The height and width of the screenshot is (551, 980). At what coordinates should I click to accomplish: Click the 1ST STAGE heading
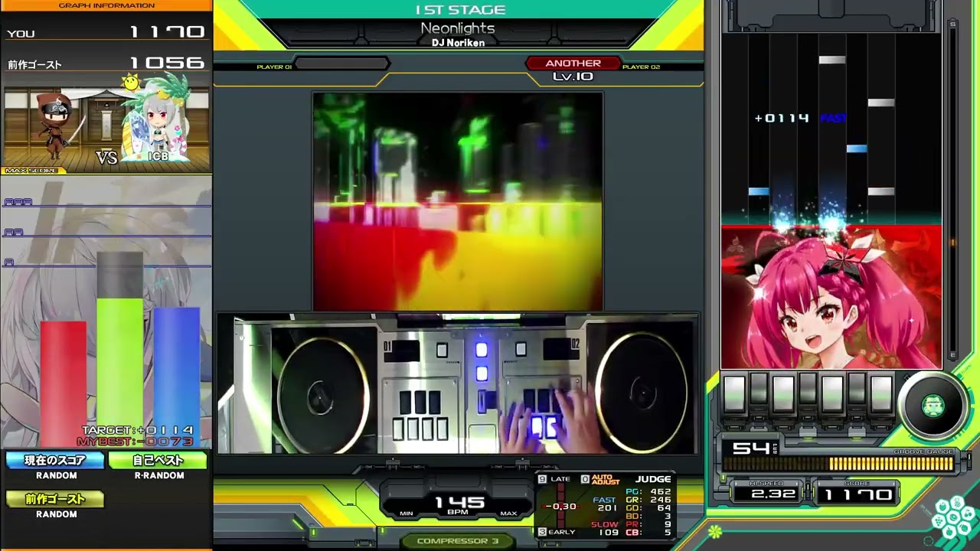(460, 10)
